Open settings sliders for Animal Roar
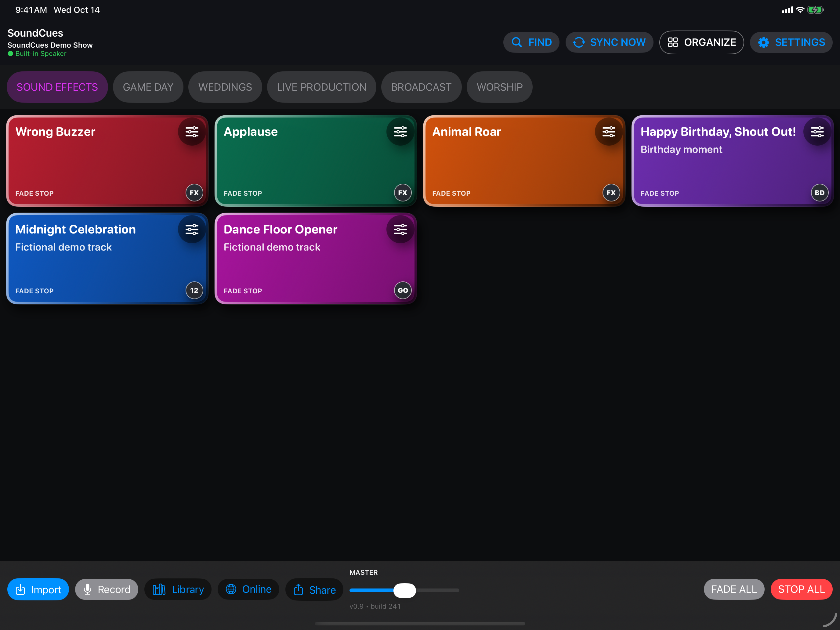 point(609,132)
